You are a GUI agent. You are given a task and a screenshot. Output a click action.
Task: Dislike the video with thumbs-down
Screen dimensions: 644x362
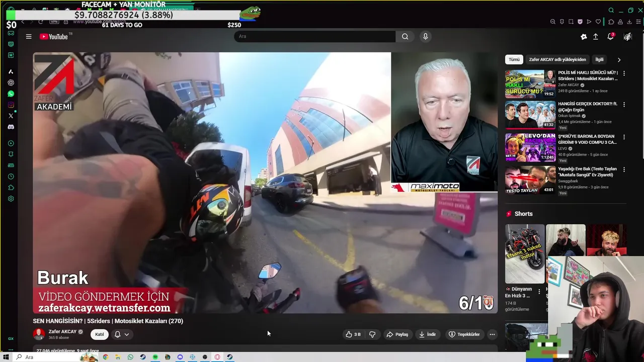click(372, 334)
